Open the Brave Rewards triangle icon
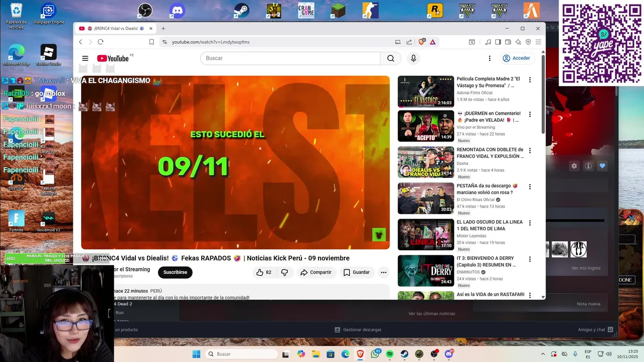Screen dimensions: 644x362 [433, 42]
